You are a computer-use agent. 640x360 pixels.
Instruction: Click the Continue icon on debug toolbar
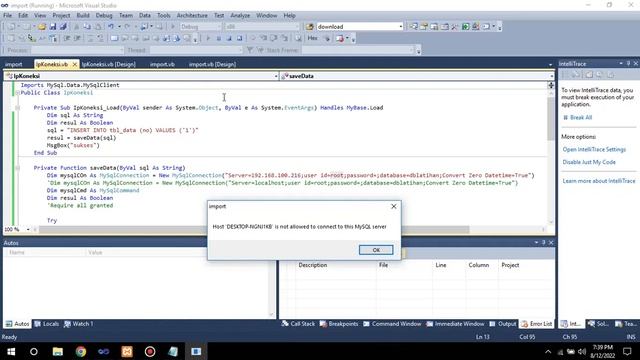(208, 38)
